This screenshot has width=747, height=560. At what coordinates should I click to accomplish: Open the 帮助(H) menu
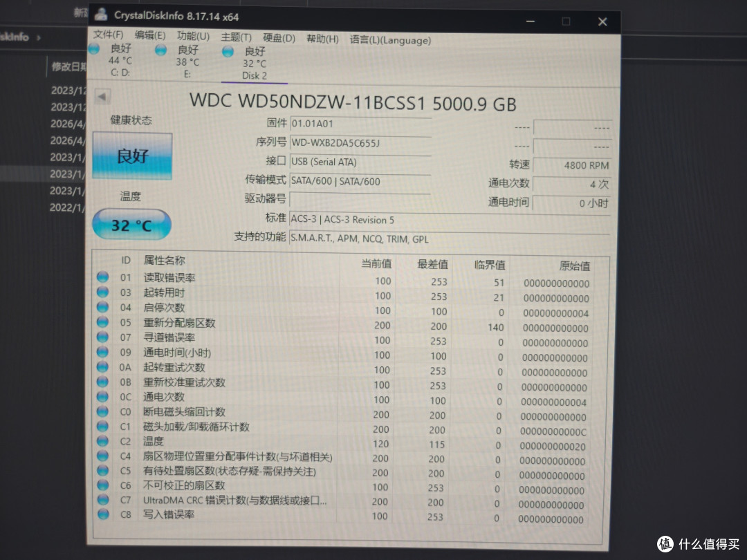322,39
